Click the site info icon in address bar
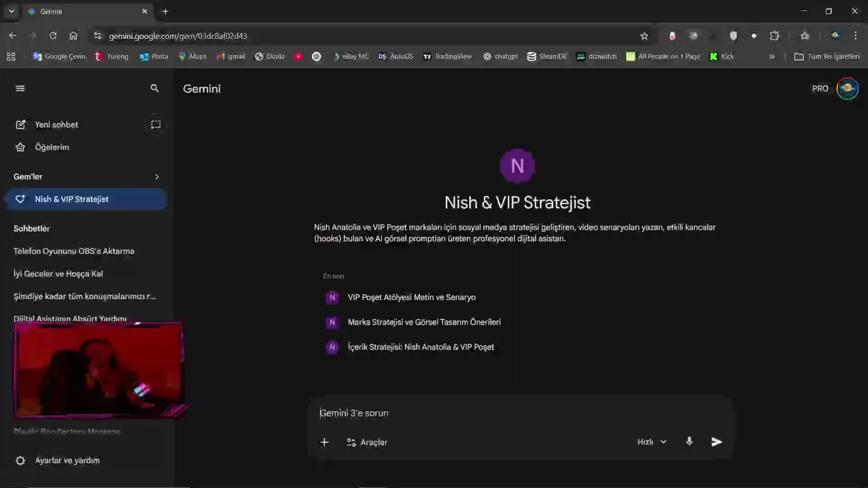This screenshot has height=488, width=868. pyautogui.click(x=97, y=36)
